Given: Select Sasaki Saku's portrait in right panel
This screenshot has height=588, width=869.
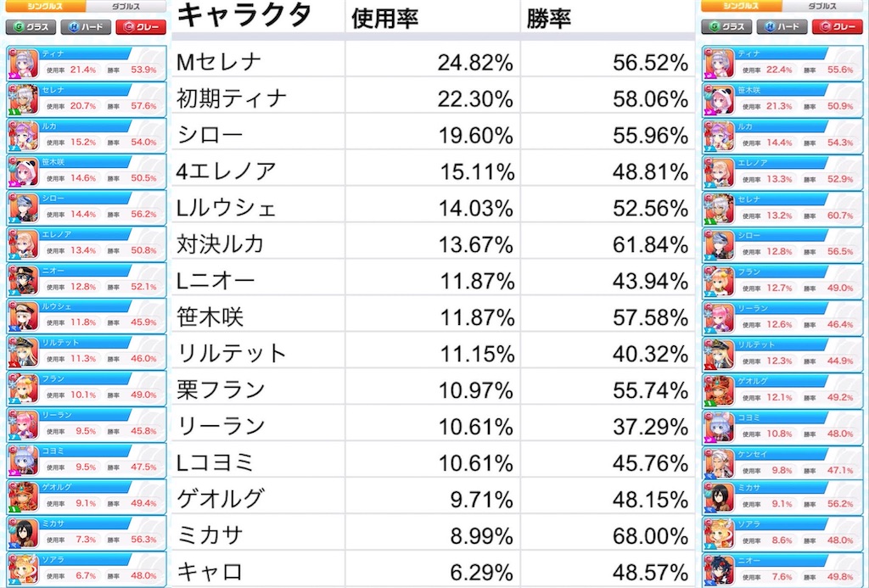Looking at the screenshot, I should tap(717, 98).
